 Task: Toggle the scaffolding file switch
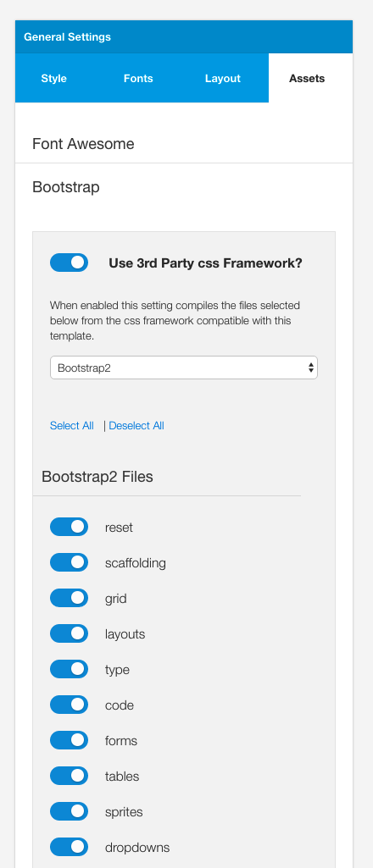[x=70, y=562]
